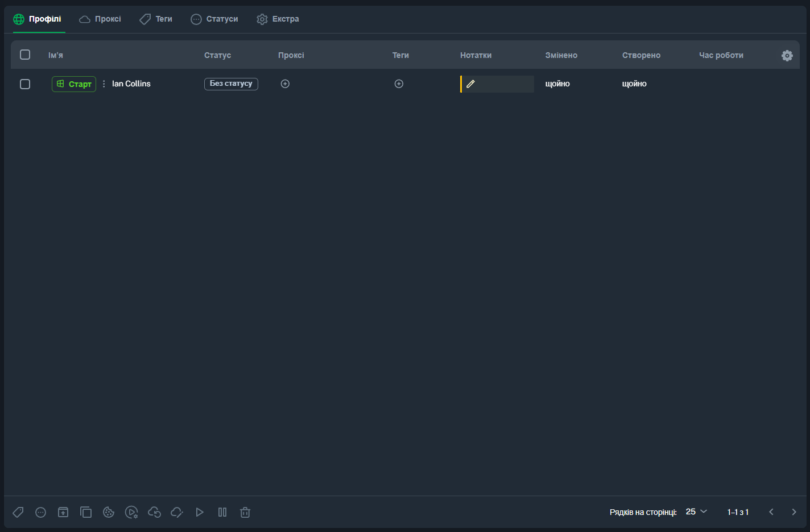810x532 pixels.
Task: Edit the notes field for Ian Collins
Action: tap(497, 84)
